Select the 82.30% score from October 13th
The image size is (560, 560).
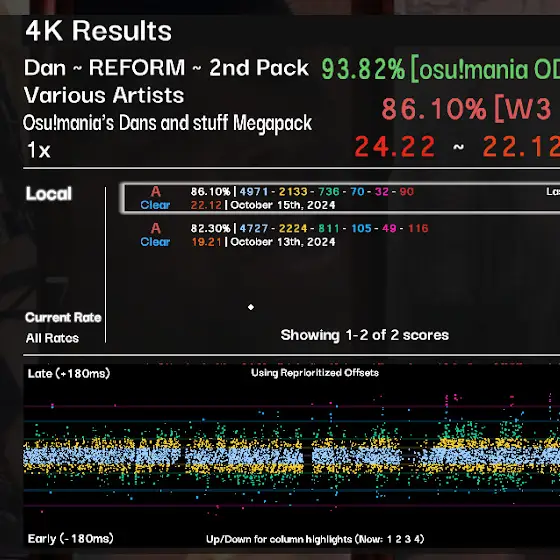tap(341, 235)
